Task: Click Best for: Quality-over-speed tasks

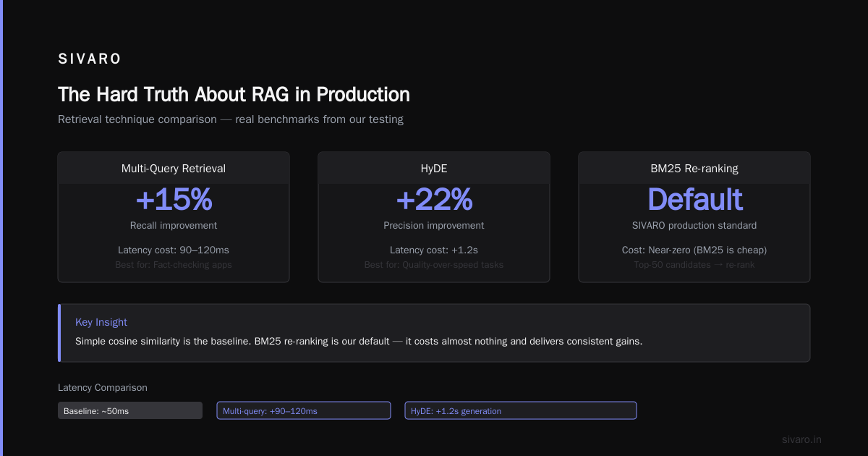Action: point(434,265)
